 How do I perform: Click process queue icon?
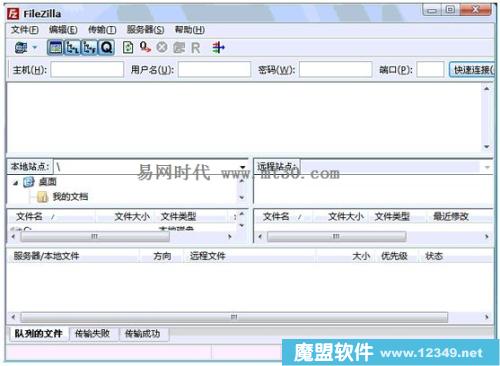(145, 47)
